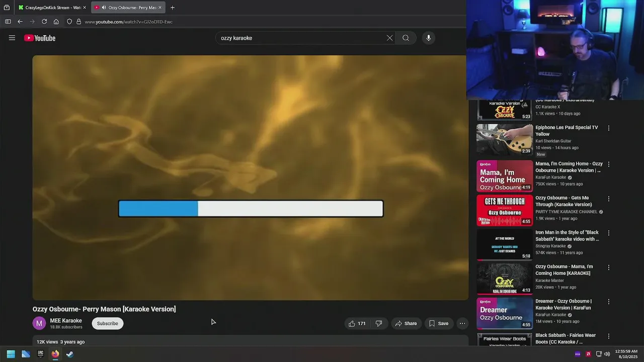644x362 pixels.
Task: Select the Ozzy Osbourne- Perry Mason tab
Action: click(x=128, y=8)
